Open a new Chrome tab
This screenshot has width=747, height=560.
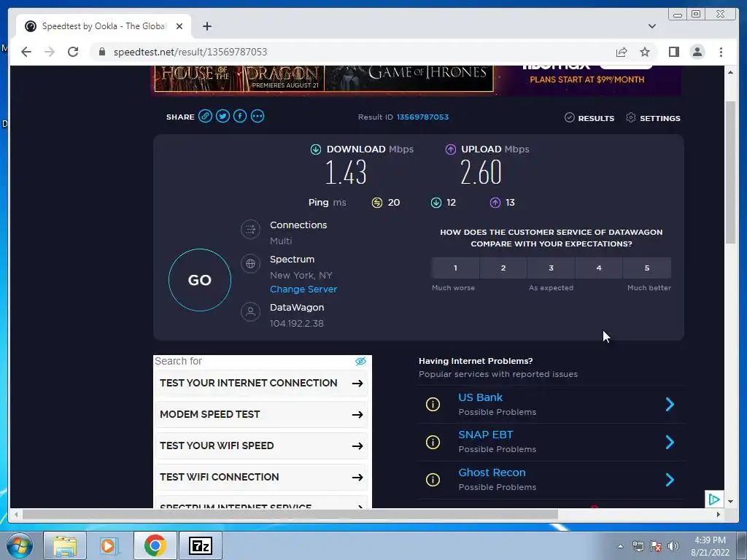pos(206,26)
